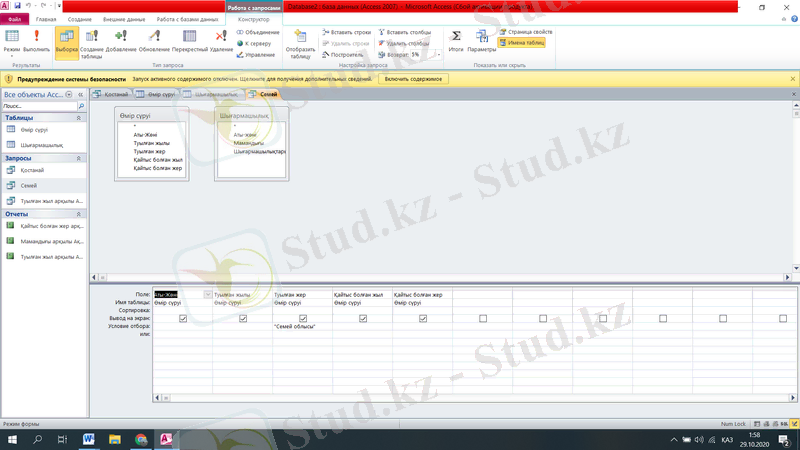The height and width of the screenshot is (450, 800).
Task: Open File Explorer from the taskbar
Action: point(115,439)
